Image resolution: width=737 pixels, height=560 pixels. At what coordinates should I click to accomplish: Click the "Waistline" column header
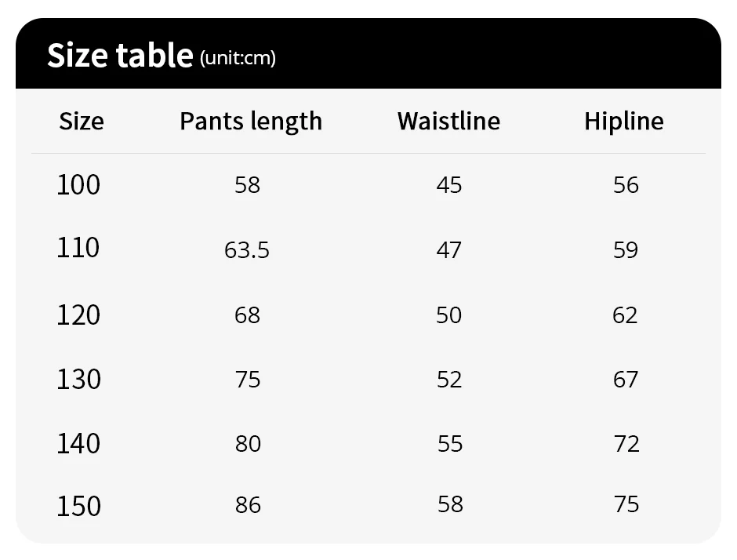(x=448, y=122)
